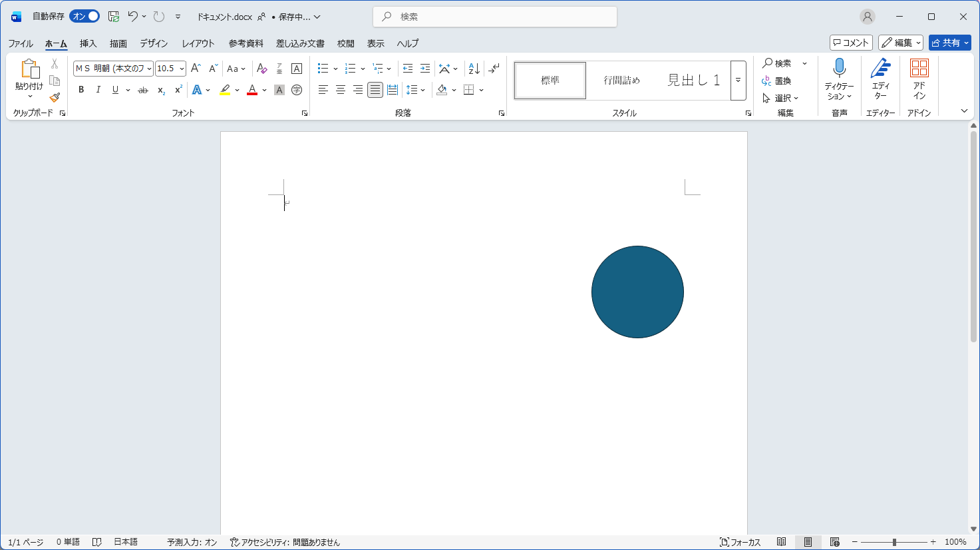Click the コメント button
Viewport: 980px width, 550px height.
point(851,43)
